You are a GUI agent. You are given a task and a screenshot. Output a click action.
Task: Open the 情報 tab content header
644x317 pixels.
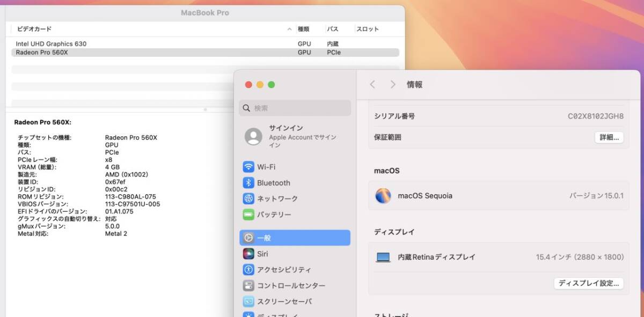coord(414,84)
